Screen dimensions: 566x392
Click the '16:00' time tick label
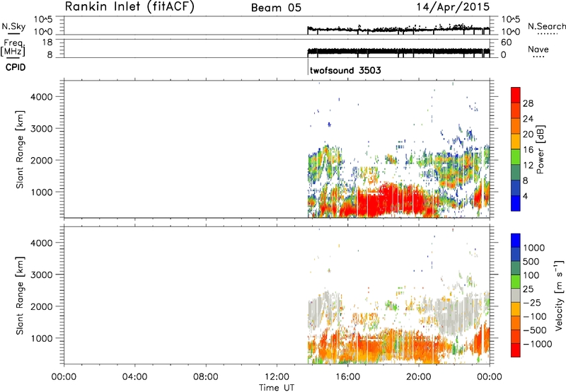click(x=347, y=377)
